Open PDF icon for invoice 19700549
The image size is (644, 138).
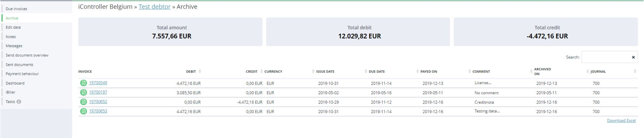84,83
